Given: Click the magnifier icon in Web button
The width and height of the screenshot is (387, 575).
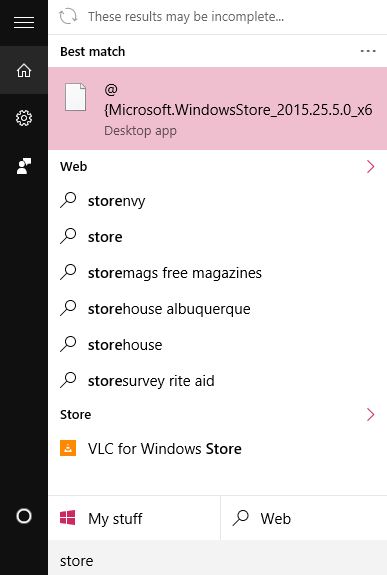Looking at the screenshot, I should (241, 518).
